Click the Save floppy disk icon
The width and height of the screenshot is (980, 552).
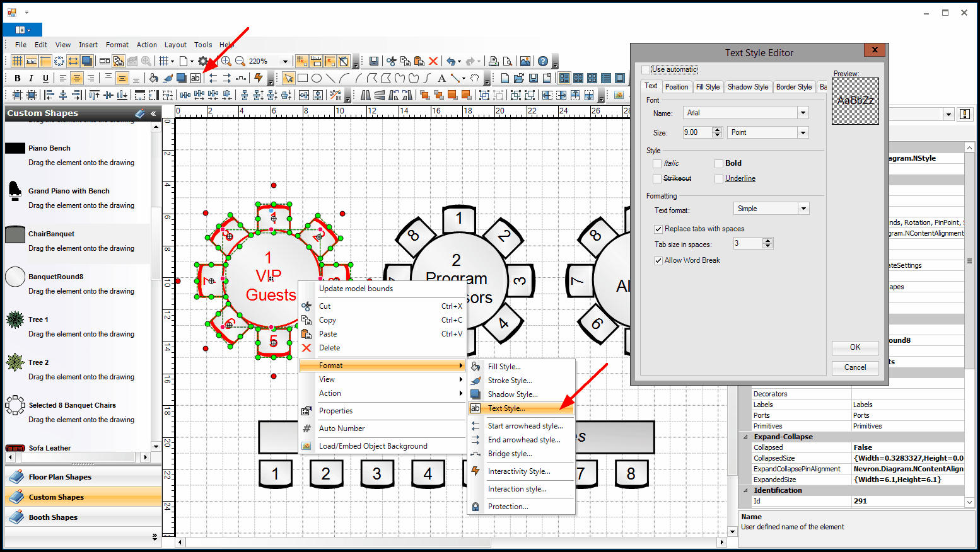(x=374, y=61)
